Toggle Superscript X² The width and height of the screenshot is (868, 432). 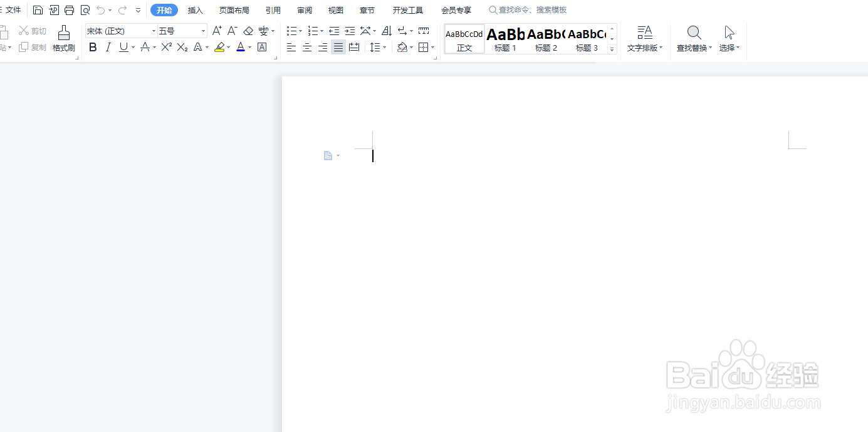coord(166,48)
